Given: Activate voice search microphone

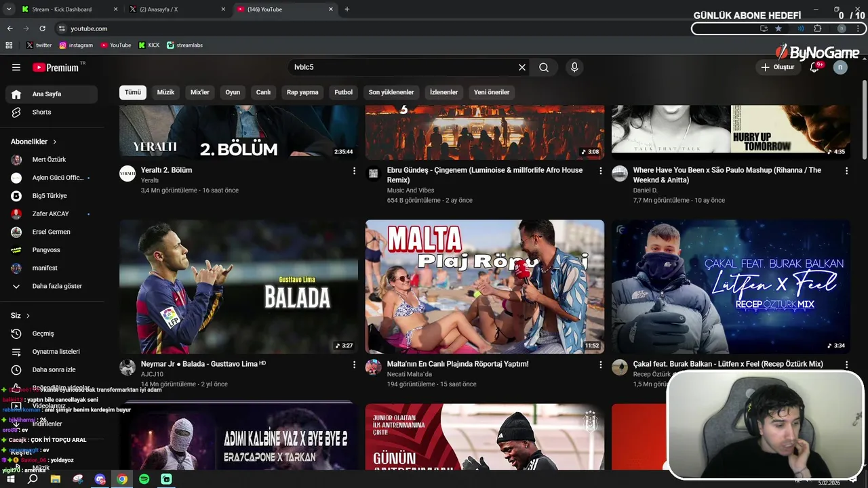Looking at the screenshot, I should [x=574, y=67].
